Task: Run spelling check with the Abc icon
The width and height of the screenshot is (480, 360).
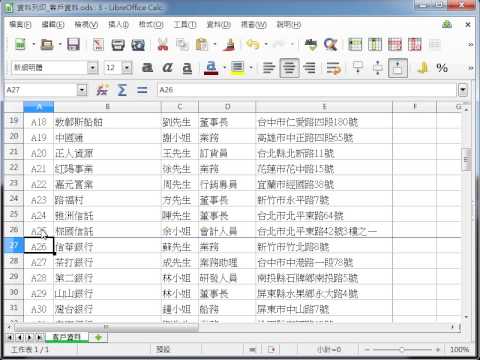Action: (x=311, y=44)
